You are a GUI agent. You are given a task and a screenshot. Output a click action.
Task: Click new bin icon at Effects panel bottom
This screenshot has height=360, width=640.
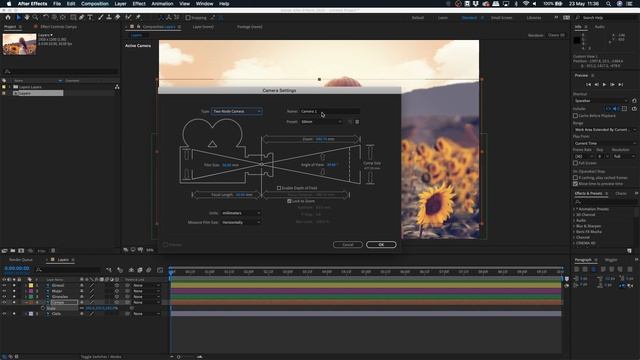tap(629, 251)
